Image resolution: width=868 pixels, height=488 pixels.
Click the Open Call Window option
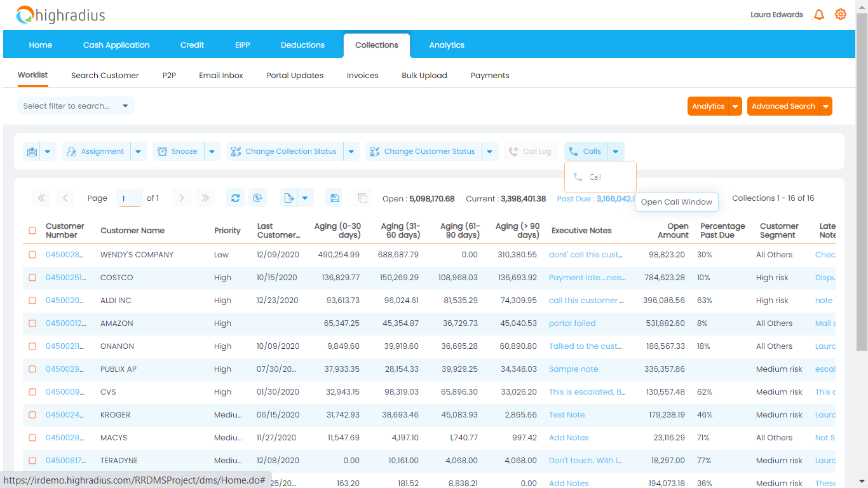coord(676,201)
